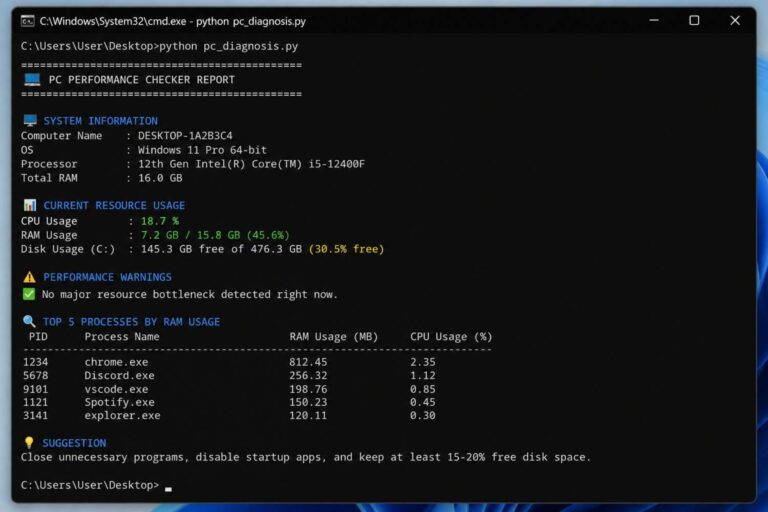Click the 'Process Name' column header
The height and width of the screenshot is (512, 768).
click(x=122, y=337)
